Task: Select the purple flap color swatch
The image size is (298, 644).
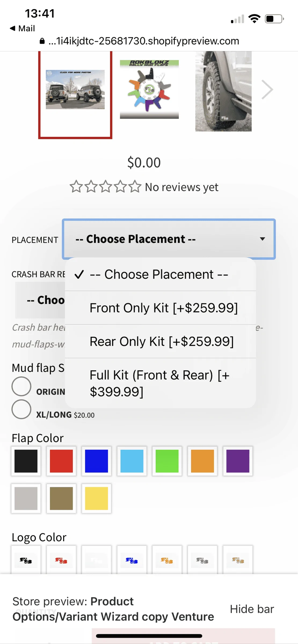Action: [x=238, y=461]
